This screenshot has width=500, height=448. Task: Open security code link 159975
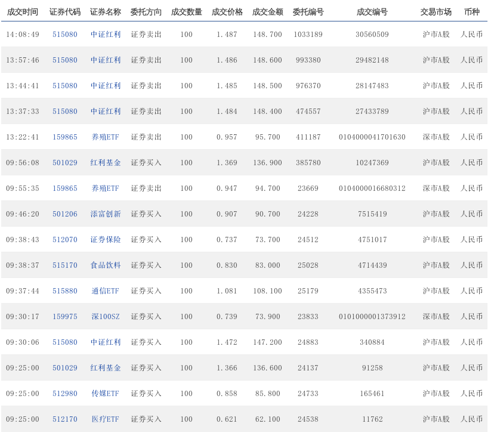click(x=65, y=317)
